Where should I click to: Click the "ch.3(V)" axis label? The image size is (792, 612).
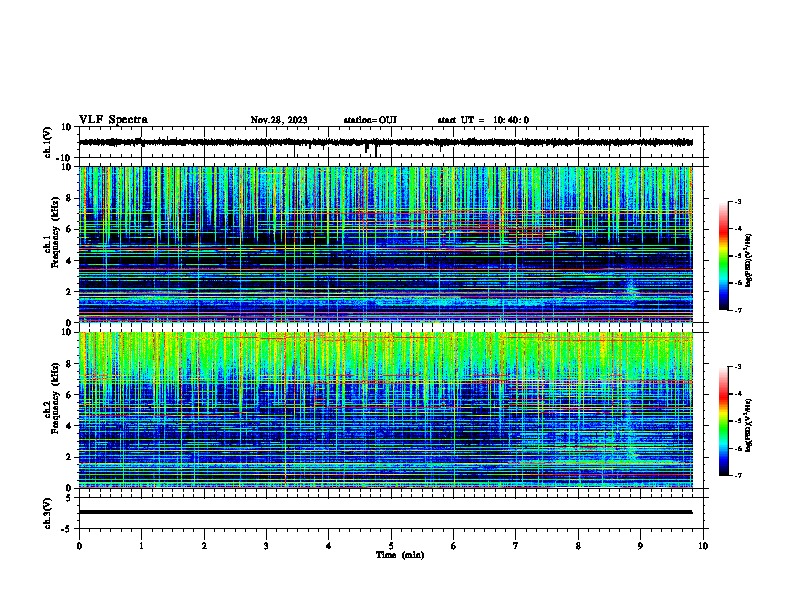(47, 513)
